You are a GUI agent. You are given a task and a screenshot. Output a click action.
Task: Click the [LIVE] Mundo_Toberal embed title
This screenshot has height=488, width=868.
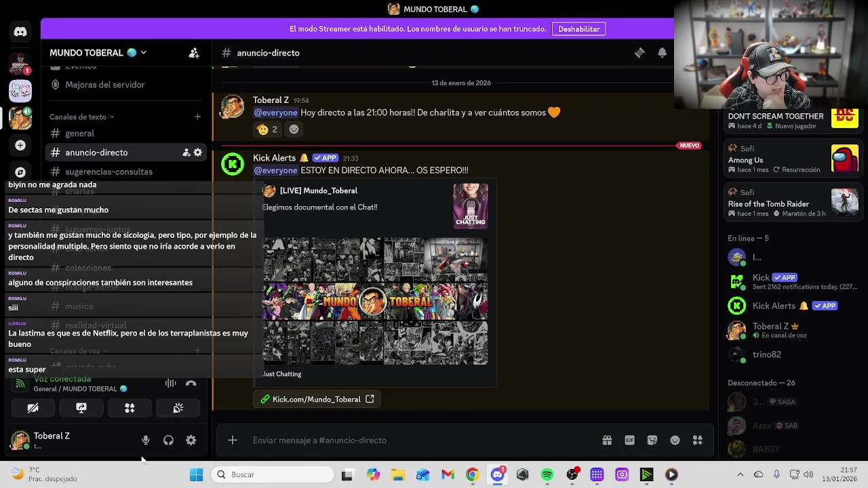[x=319, y=190]
